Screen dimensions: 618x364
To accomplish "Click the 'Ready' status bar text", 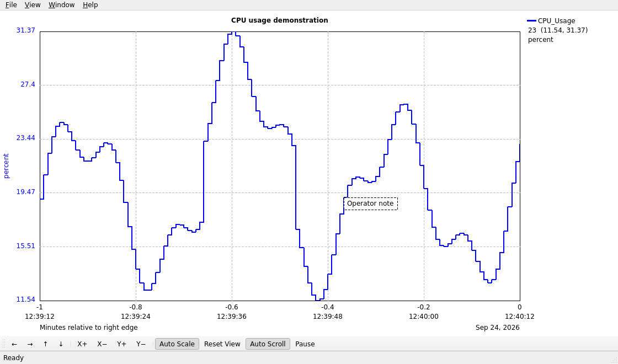I will click(x=13, y=358).
